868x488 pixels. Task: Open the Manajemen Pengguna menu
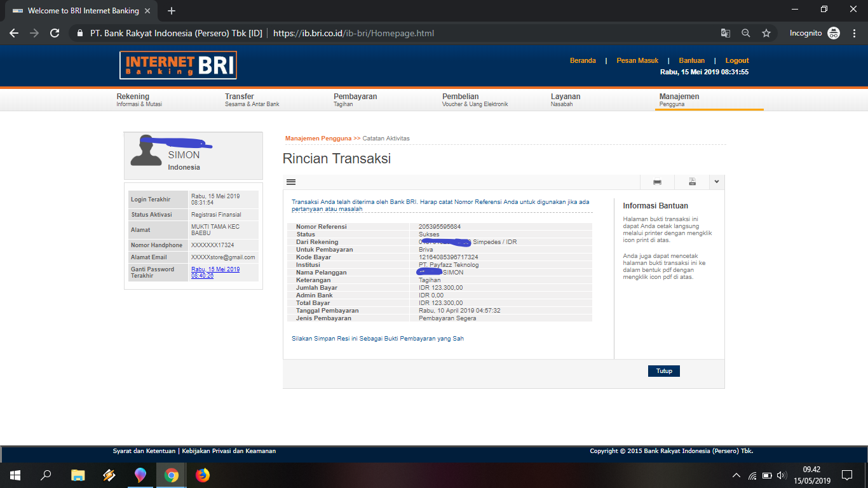(x=679, y=100)
